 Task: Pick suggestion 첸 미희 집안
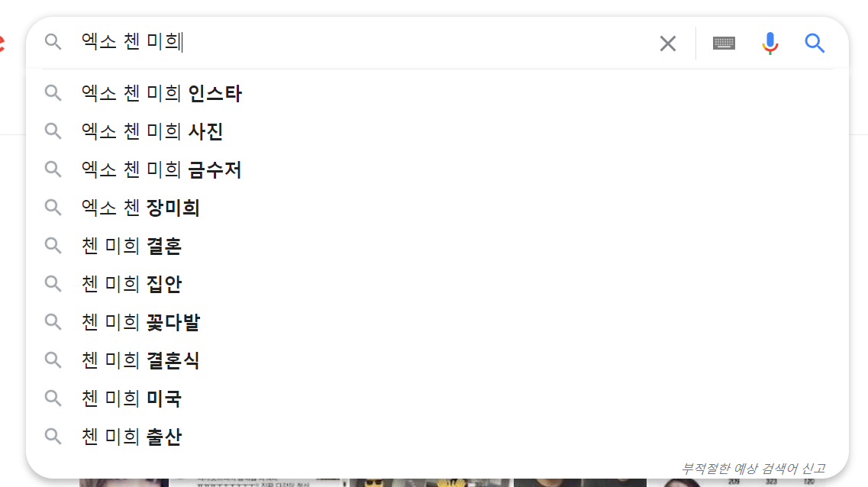[437, 284]
